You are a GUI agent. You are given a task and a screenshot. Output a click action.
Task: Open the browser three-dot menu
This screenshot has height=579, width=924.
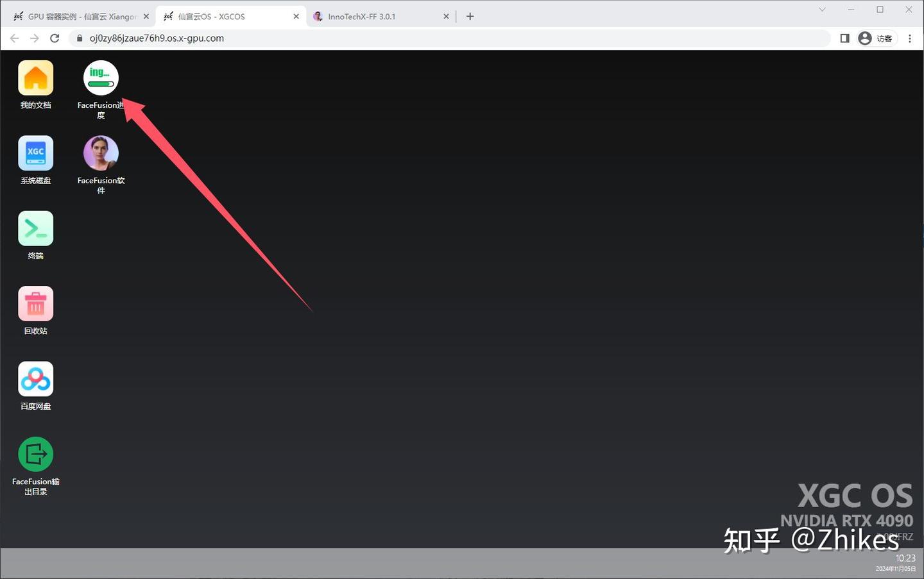[x=910, y=38]
